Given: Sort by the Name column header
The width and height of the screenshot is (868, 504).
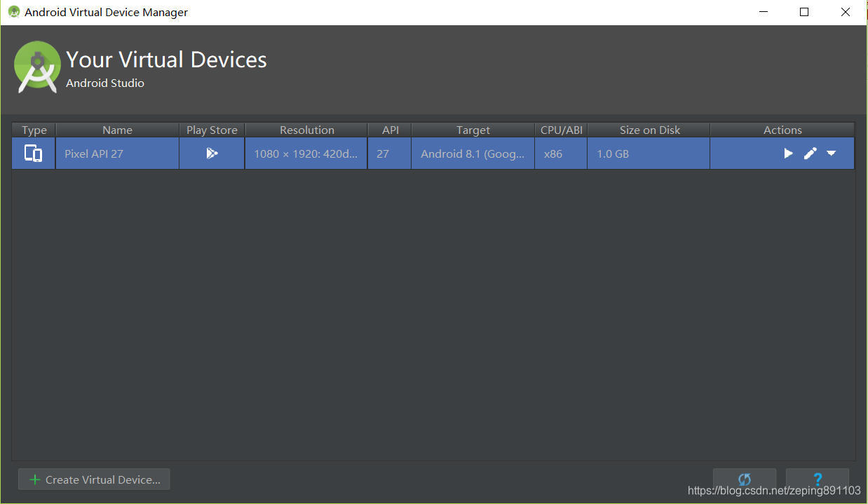Looking at the screenshot, I should tap(117, 130).
